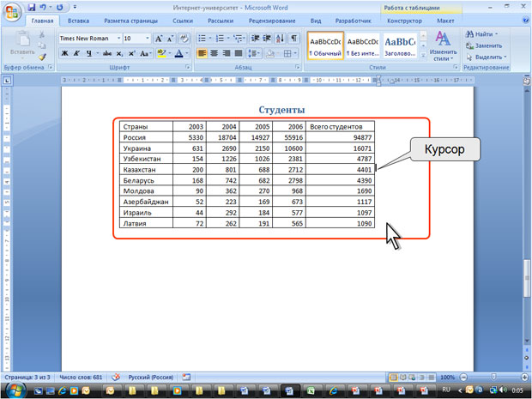
Task: Cut selection with scissors icon
Action: point(42,34)
